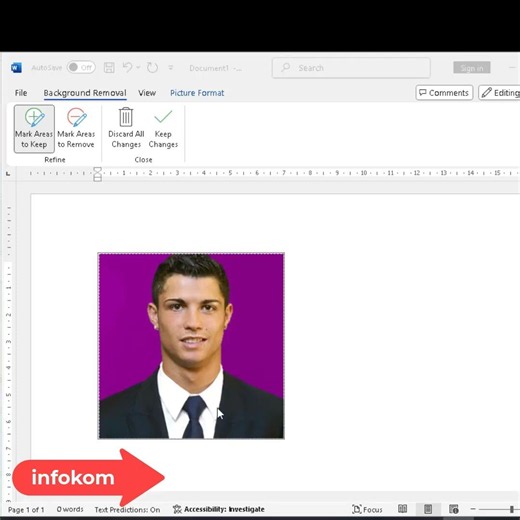Click the Undo arrow
520x520 pixels.
(x=127, y=68)
